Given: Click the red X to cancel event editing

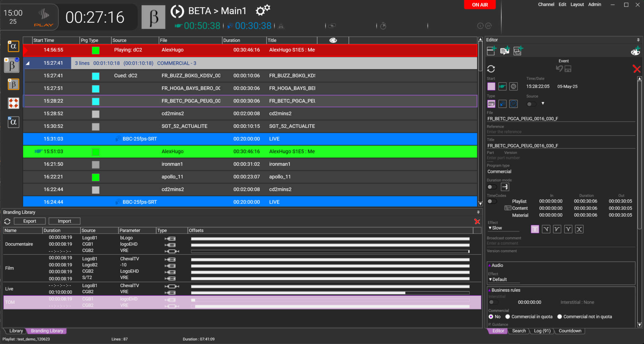Looking at the screenshot, I should [x=637, y=69].
